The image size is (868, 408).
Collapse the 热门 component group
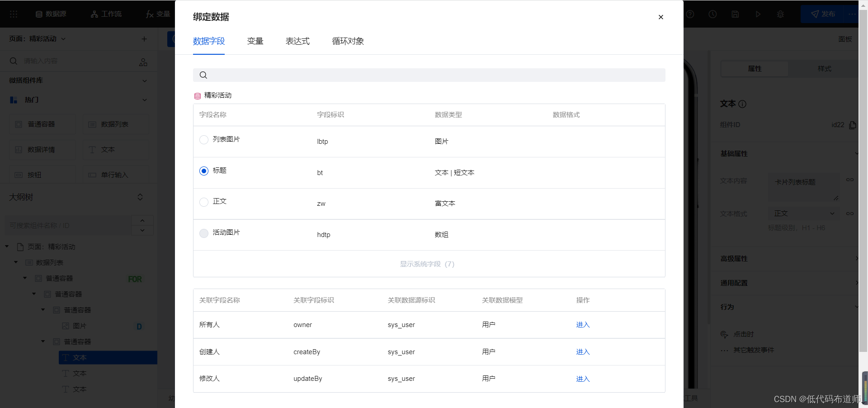pos(145,100)
